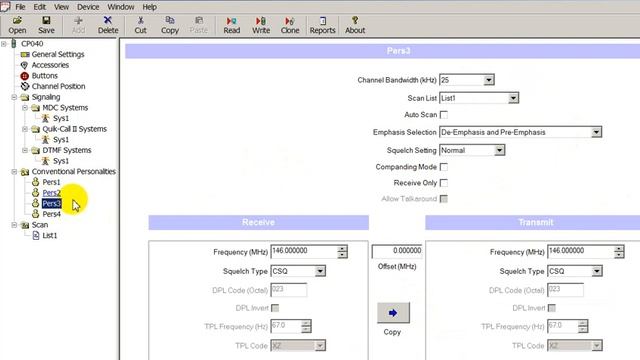Select Pers3 personality
This screenshot has height=360, width=640.
tap(51, 203)
